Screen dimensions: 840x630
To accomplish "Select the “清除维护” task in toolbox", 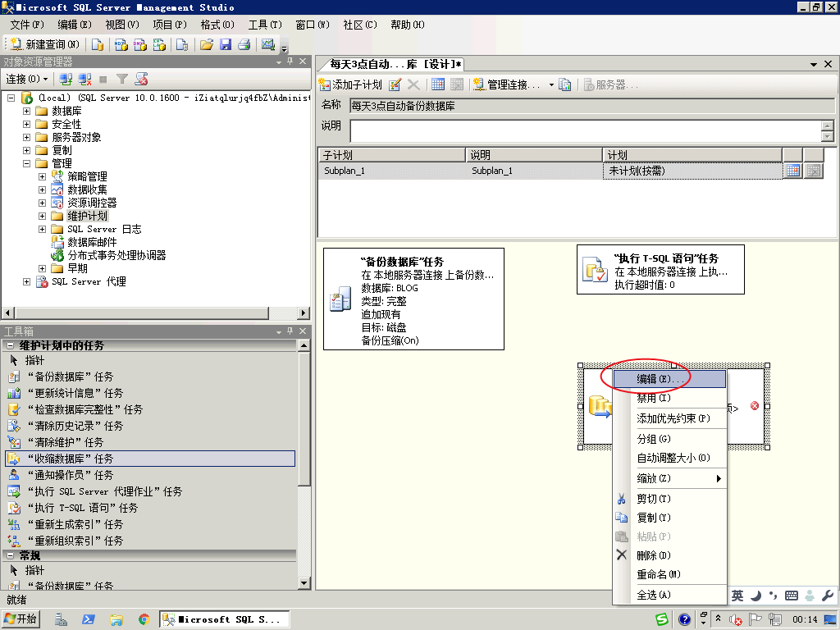I will [x=151, y=442].
